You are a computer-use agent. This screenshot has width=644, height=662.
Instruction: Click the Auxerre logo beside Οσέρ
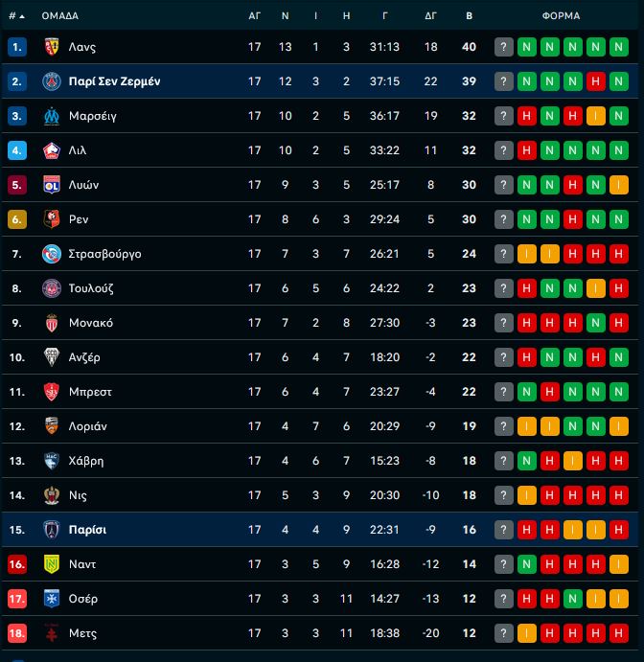coord(52,599)
